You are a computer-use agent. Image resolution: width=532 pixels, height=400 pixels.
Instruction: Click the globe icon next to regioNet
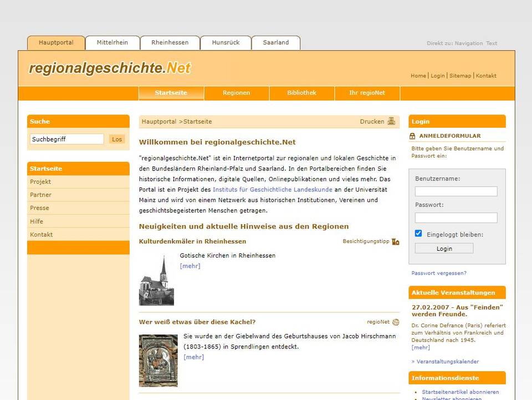(x=396, y=322)
